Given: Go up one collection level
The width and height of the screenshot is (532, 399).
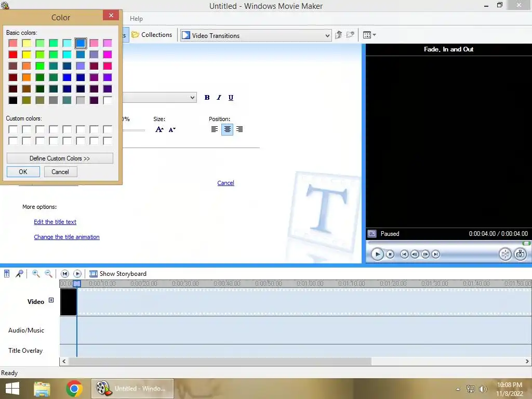Looking at the screenshot, I should pyautogui.click(x=338, y=35).
